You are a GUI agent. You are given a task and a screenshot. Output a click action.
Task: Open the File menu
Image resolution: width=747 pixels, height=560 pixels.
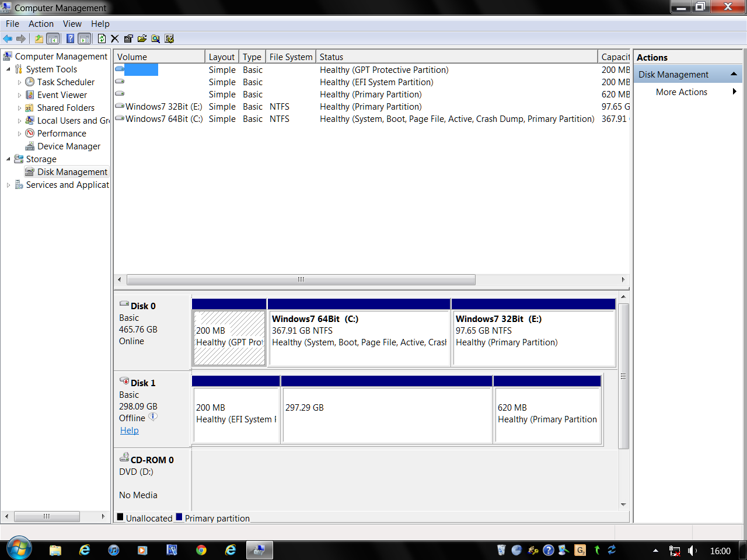click(12, 24)
